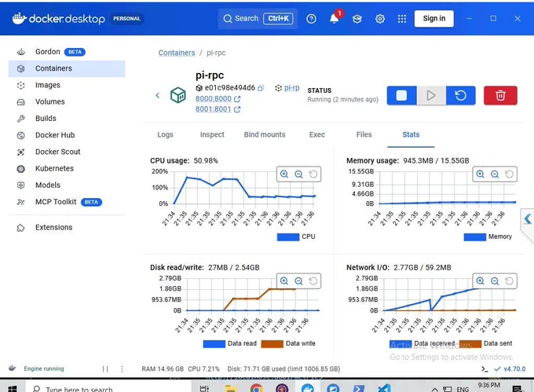
Task: Click the Start play button
Action: coord(431,95)
